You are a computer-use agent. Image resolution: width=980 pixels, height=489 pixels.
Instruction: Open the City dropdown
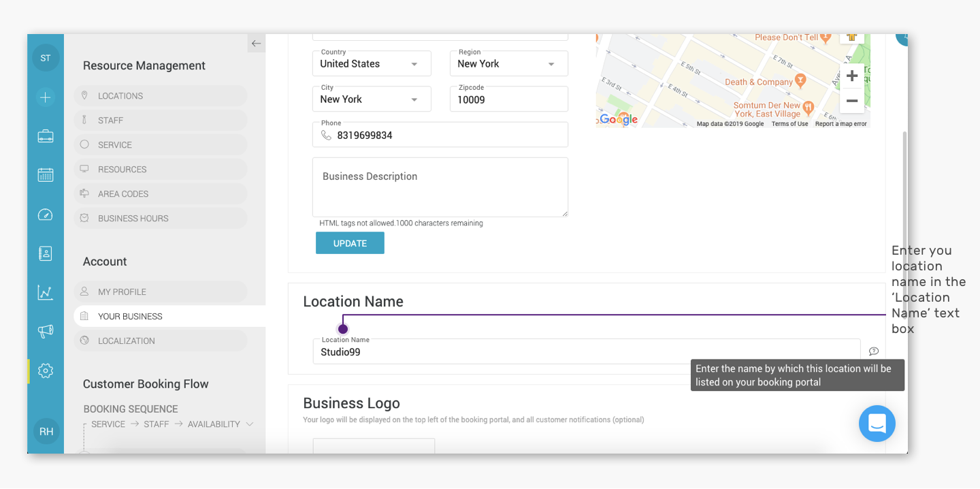click(x=372, y=99)
